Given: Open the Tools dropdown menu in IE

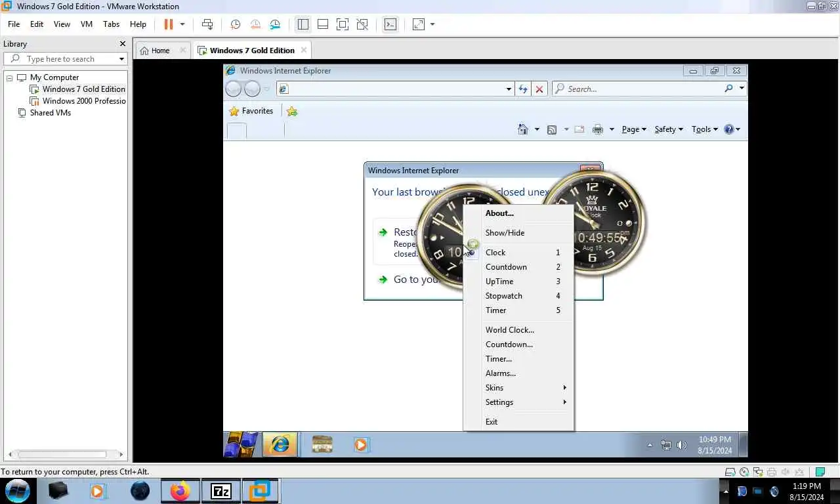Looking at the screenshot, I should point(705,129).
